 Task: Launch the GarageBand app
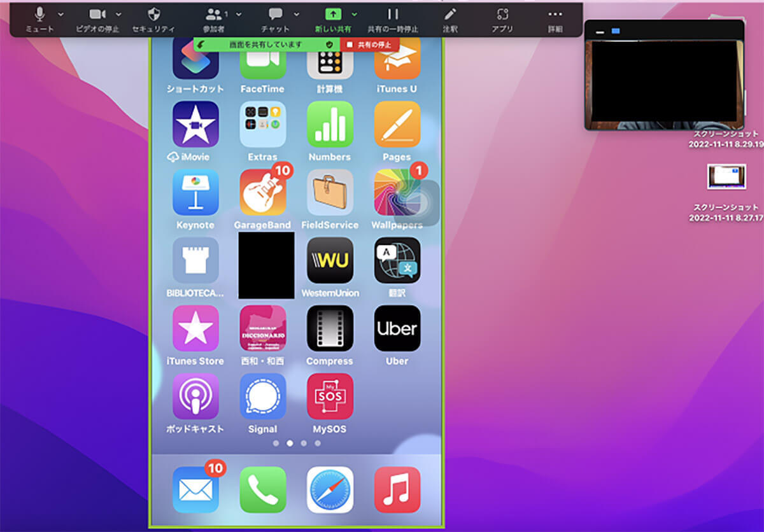263,192
